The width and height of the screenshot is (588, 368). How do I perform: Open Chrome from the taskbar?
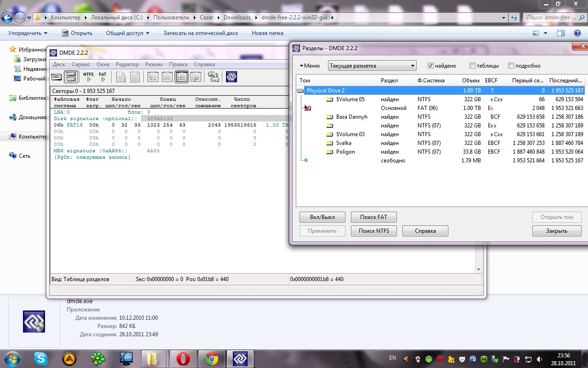[212, 359]
